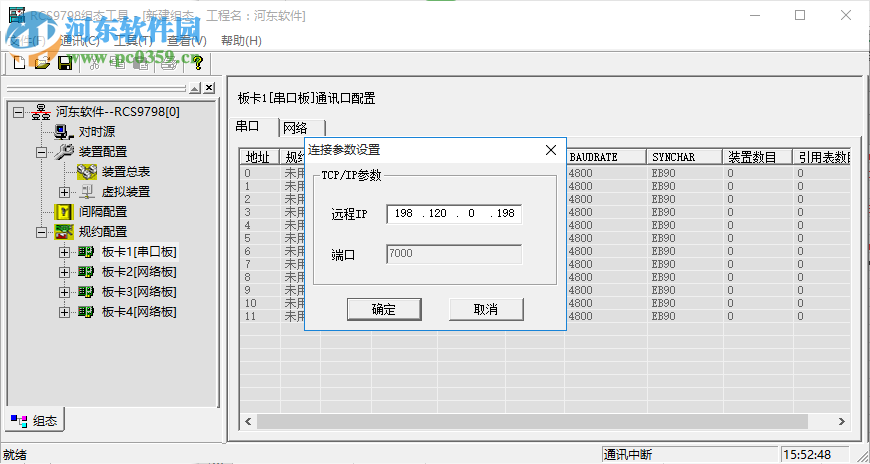Screen dimensions: 870x464
Task: Maximize the RCS9798 application window
Action: click(x=800, y=16)
